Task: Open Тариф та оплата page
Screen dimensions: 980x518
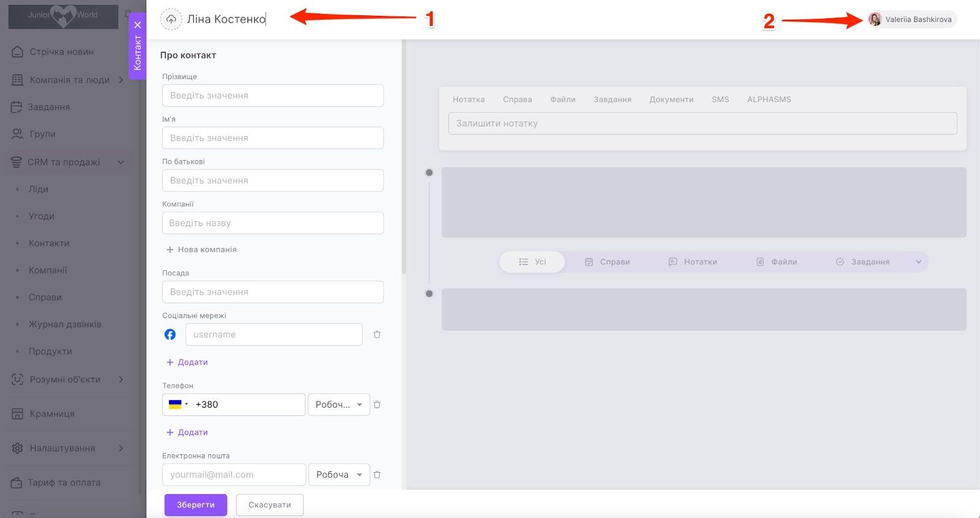Action: pyautogui.click(x=64, y=482)
